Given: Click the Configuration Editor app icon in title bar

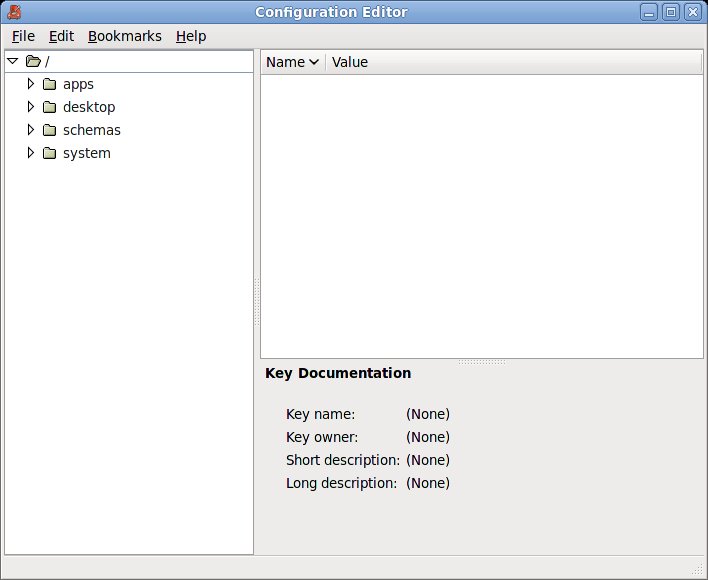Looking at the screenshot, I should pos(15,12).
